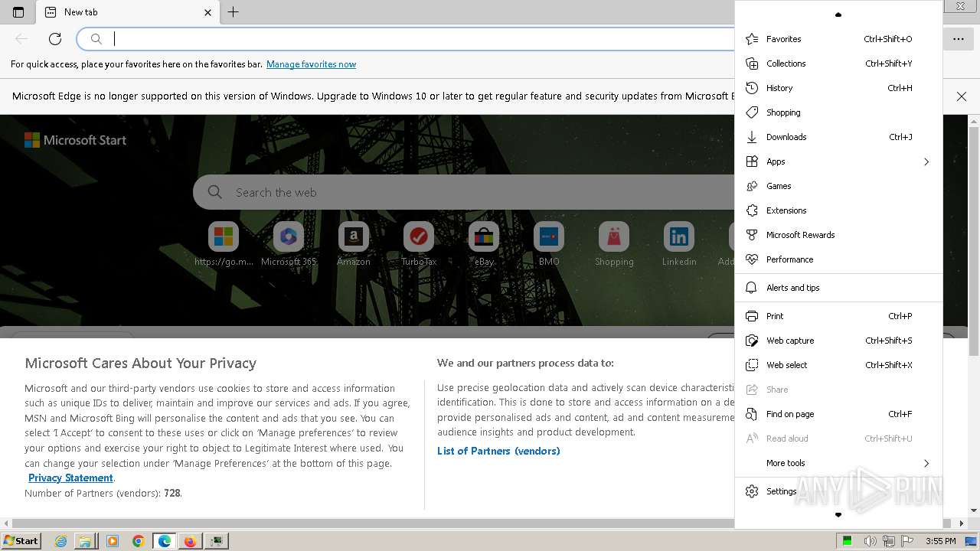Open Manage favorites now link

pos(311,64)
